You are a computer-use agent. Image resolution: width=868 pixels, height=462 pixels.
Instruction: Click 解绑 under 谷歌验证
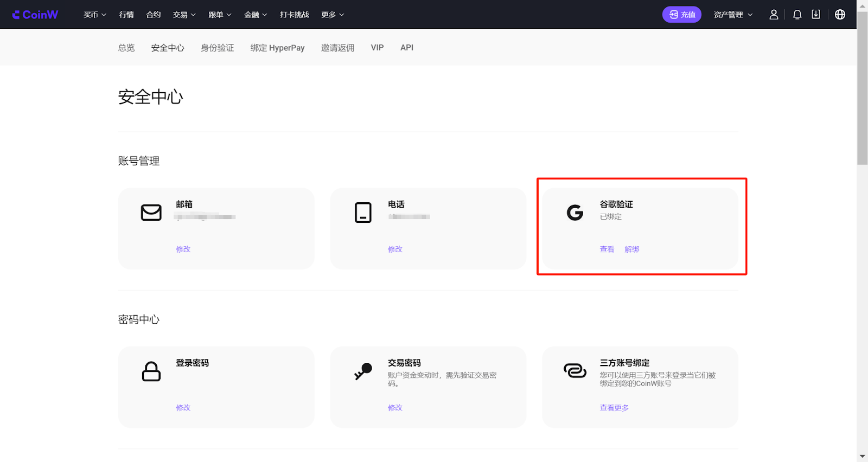pyautogui.click(x=632, y=249)
